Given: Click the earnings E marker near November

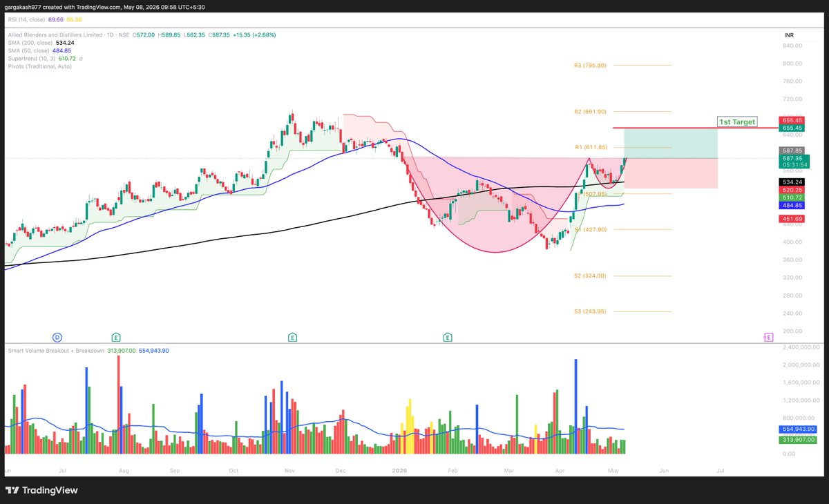Looking at the screenshot, I should [x=292, y=338].
